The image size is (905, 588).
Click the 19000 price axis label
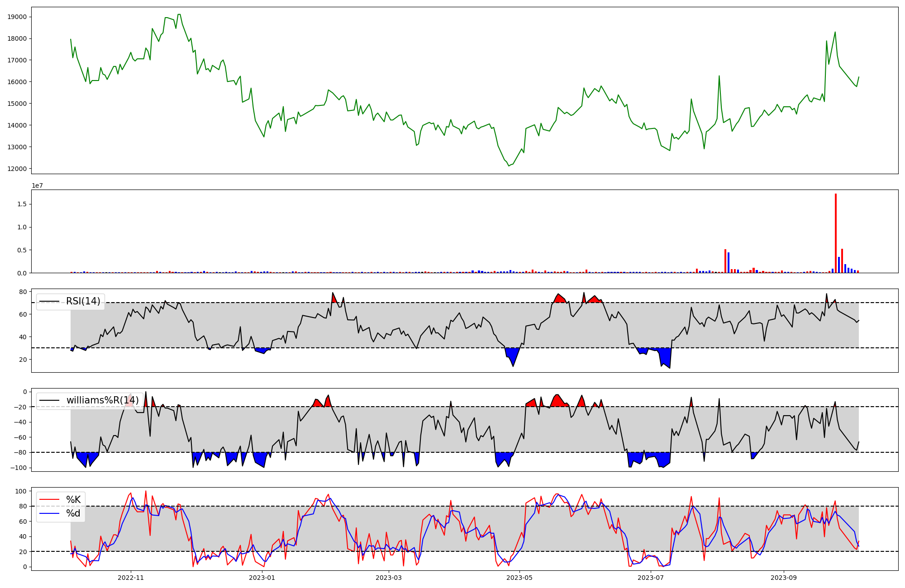[x=17, y=17]
